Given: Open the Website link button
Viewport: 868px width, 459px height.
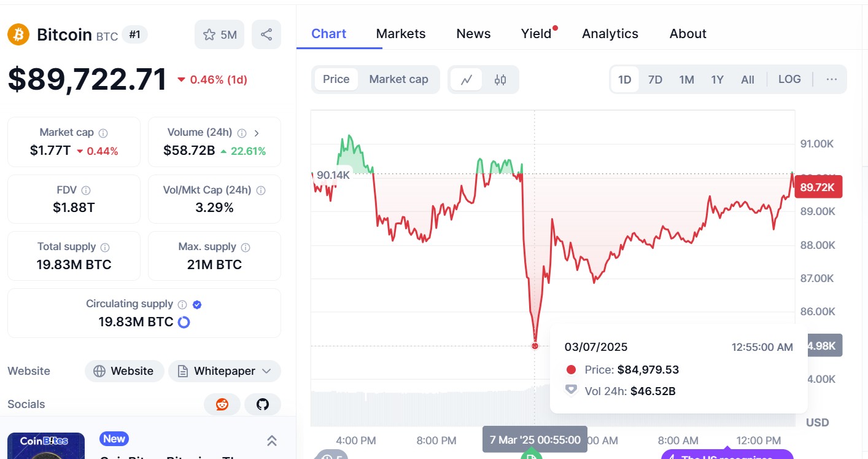Looking at the screenshot, I should [124, 371].
